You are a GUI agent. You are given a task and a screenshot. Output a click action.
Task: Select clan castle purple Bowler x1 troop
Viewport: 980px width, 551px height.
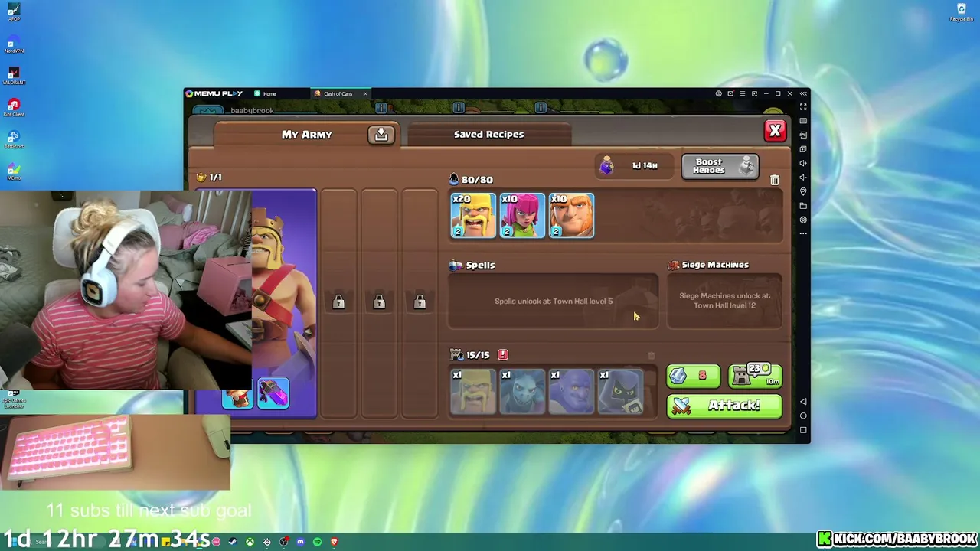click(571, 392)
